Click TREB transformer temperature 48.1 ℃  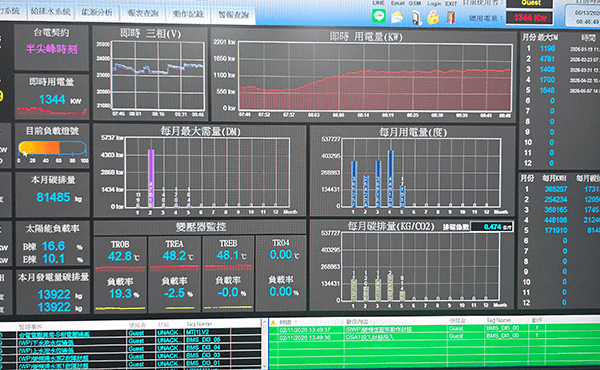tap(228, 255)
